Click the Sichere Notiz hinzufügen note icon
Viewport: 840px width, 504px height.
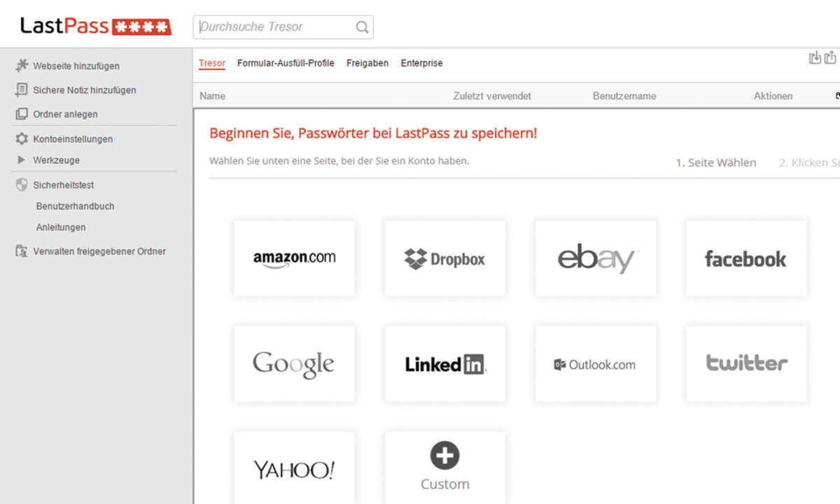(22, 90)
